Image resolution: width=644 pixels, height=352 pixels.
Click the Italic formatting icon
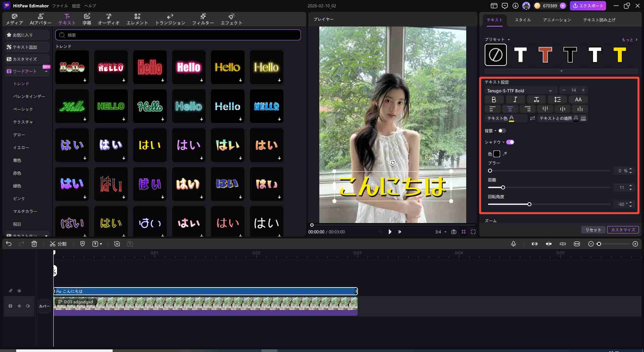pyautogui.click(x=515, y=100)
